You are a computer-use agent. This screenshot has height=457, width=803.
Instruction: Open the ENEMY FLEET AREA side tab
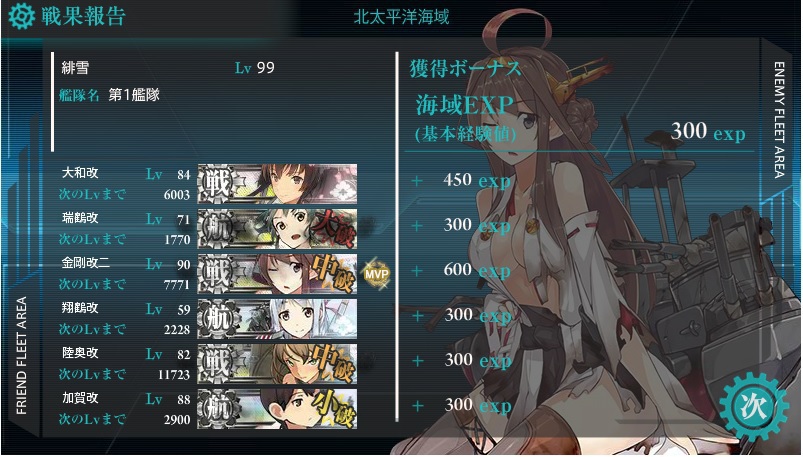click(x=778, y=120)
